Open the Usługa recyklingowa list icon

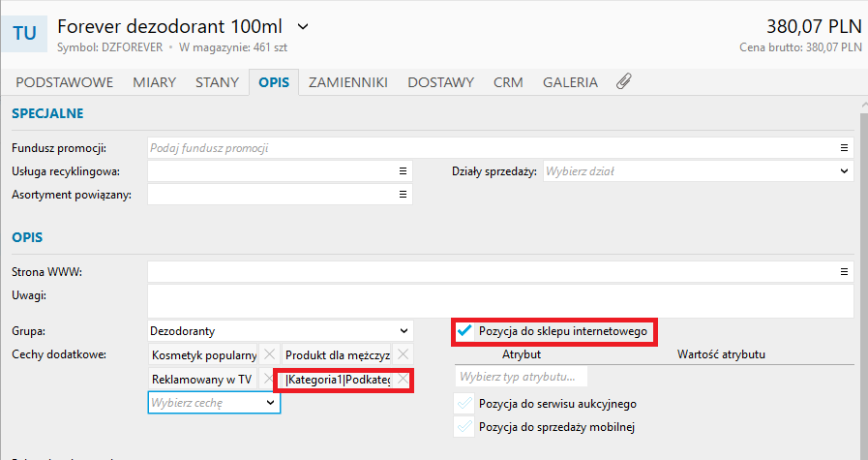coord(403,171)
